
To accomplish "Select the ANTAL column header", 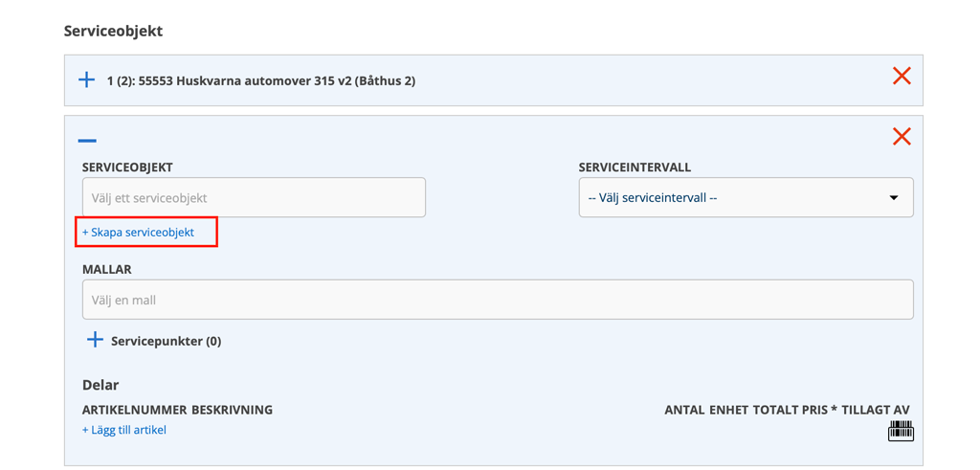I will coord(685,410).
